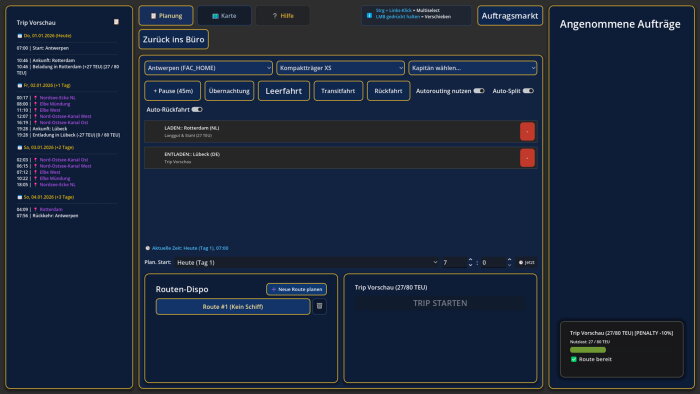
Task: Click the pin icon at 04:09 Rotterdam
Action: pyautogui.click(x=35, y=209)
